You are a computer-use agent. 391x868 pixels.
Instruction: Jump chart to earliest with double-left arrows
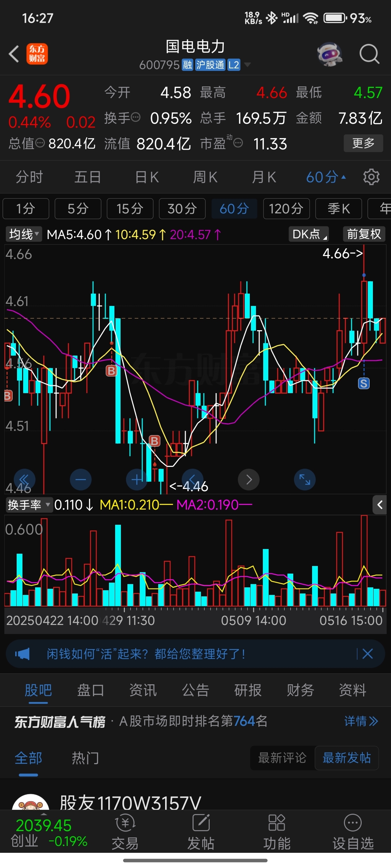[24, 480]
